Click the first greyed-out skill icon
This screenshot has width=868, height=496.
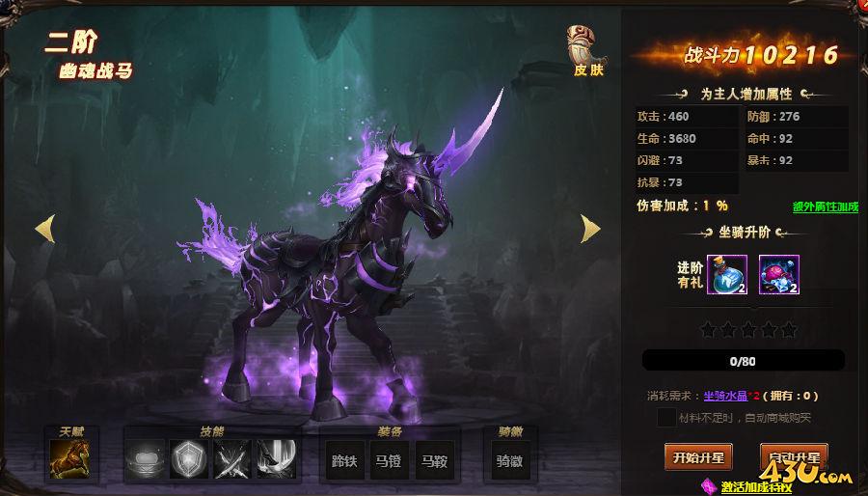click(145, 459)
